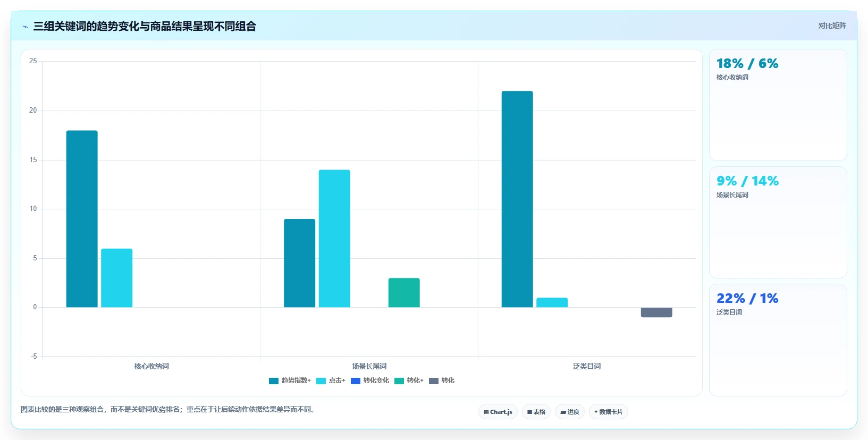This screenshot has height=440, width=868.
Task: Click the negative gray 转化 bar
Action: click(656, 312)
